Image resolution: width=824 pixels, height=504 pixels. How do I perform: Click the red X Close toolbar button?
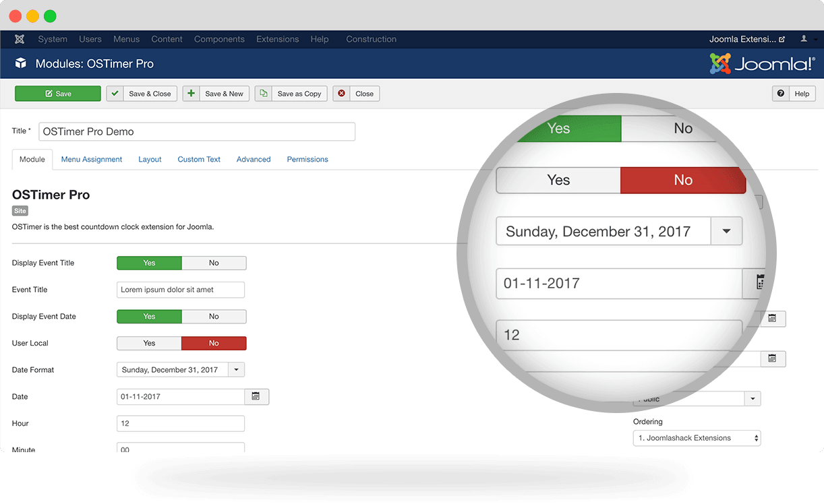coord(356,94)
